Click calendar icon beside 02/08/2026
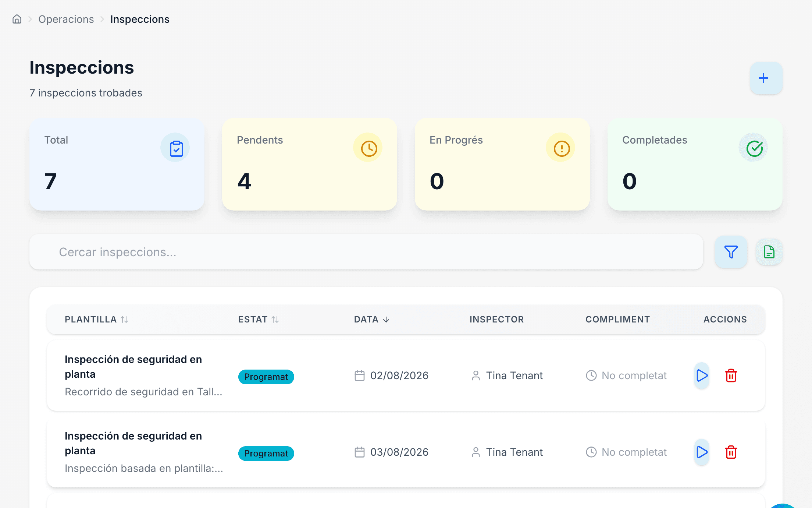Image resolution: width=812 pixels, height=508 pixels. (x=359, y=375)
